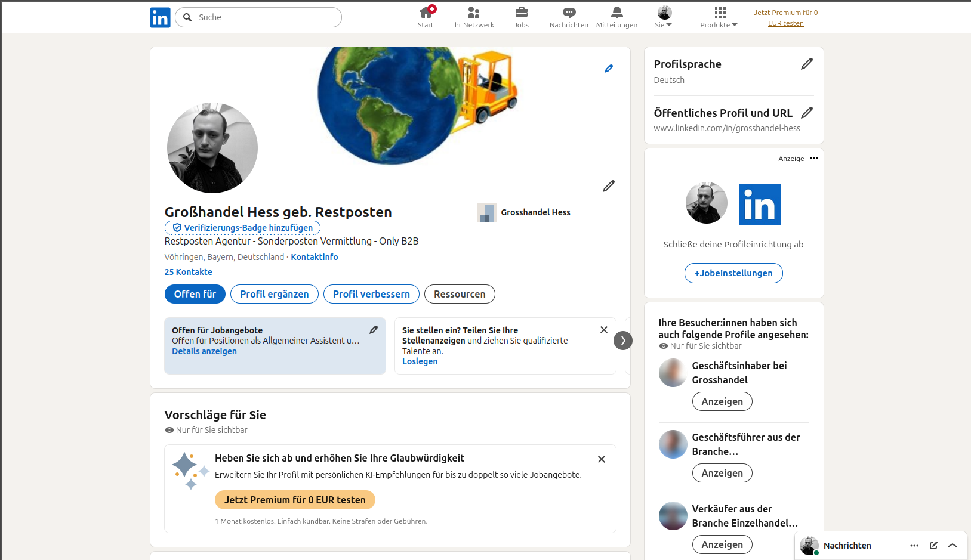Click the LinkedIn logo home icon
971x560 pixels.
[160, 17]
